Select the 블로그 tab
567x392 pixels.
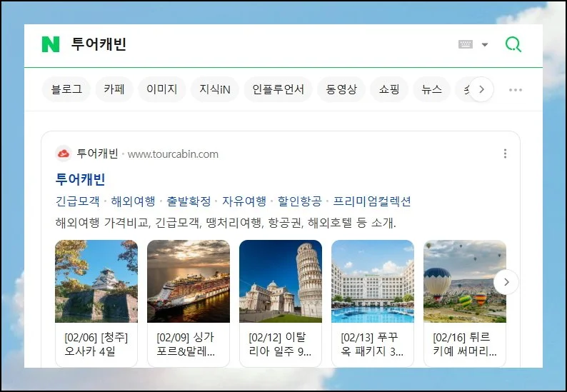66,90
